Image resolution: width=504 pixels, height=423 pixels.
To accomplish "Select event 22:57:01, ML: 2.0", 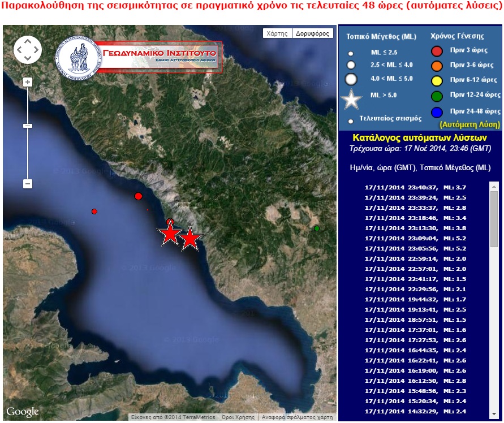I will 415,269.
